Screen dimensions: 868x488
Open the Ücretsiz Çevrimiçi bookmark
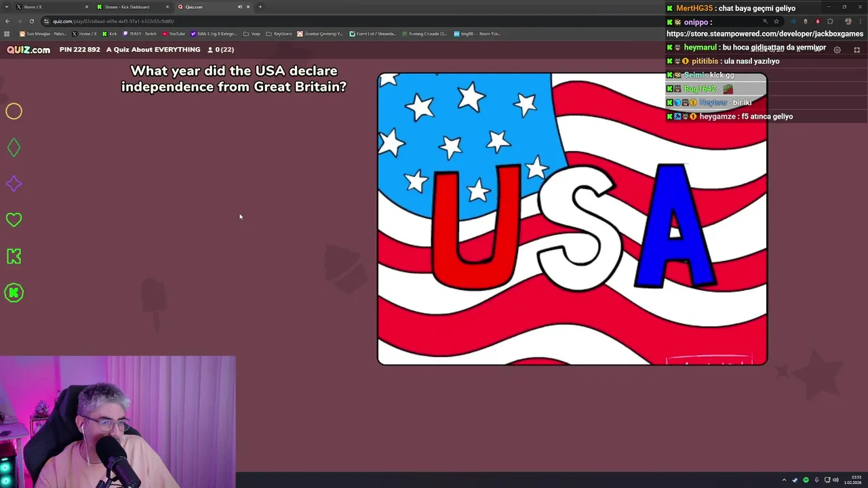pos(320,34)
